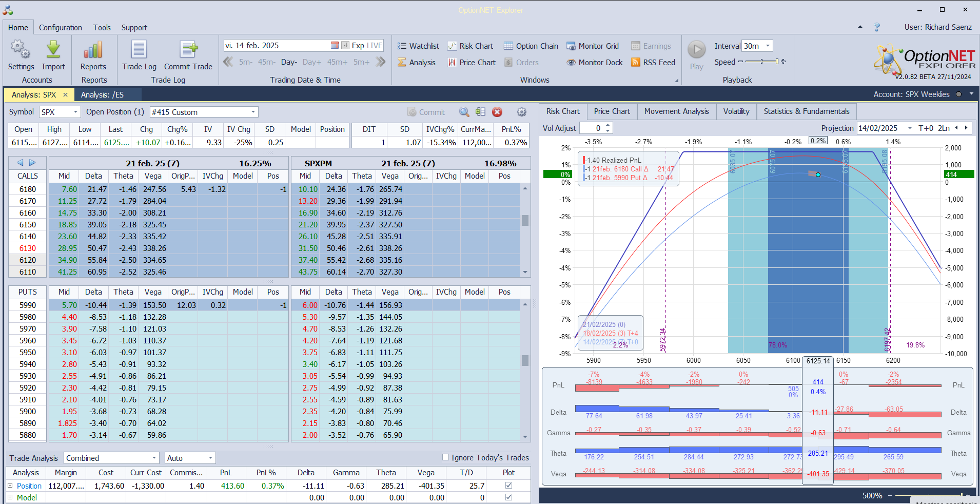Open the Trade Log icon
Viewport: 980px width, 504px height.
click(x=139, y=50)
